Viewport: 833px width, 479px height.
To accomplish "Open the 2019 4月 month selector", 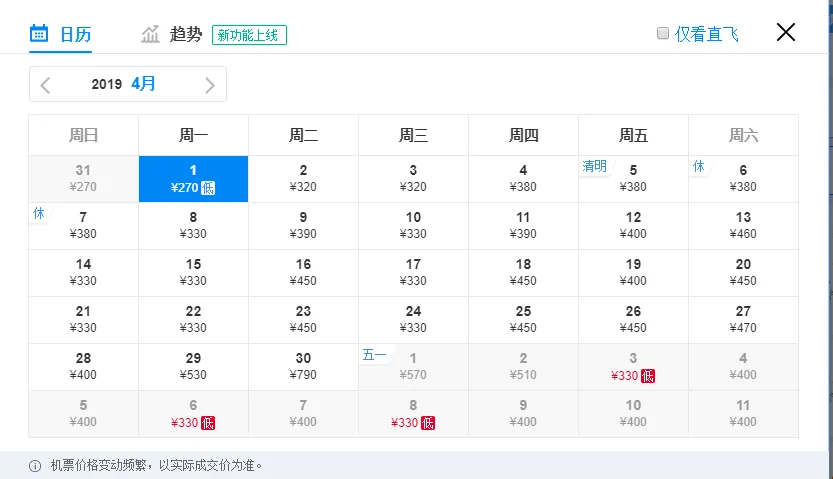I will click(x=124, y=84).
